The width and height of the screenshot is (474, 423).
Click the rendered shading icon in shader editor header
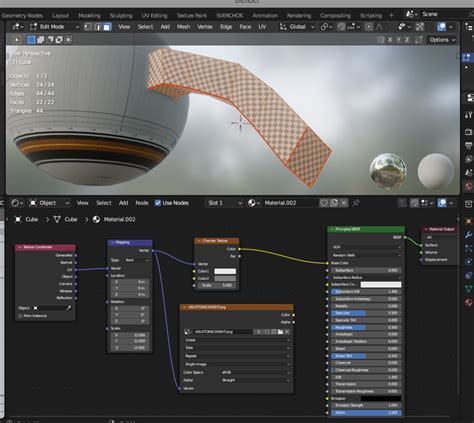point(442,203)
